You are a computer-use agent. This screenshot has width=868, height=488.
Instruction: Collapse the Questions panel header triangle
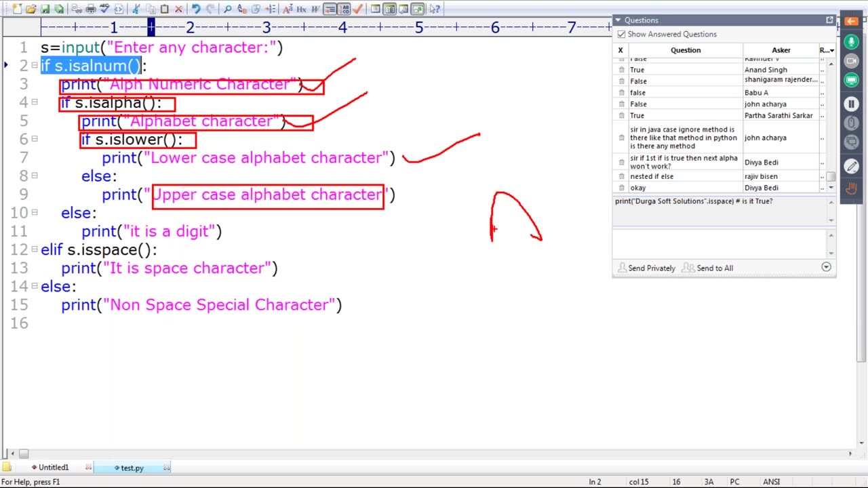[618, 20]
